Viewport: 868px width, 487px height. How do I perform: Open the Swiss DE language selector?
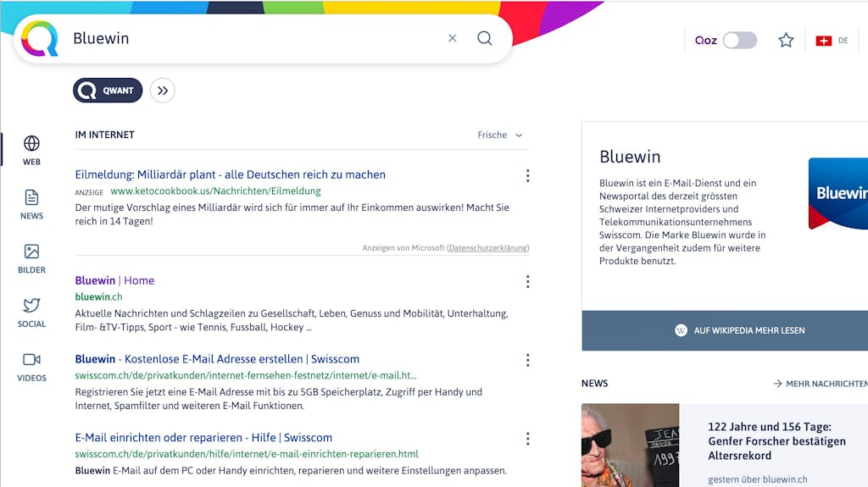tap(832, 41)
